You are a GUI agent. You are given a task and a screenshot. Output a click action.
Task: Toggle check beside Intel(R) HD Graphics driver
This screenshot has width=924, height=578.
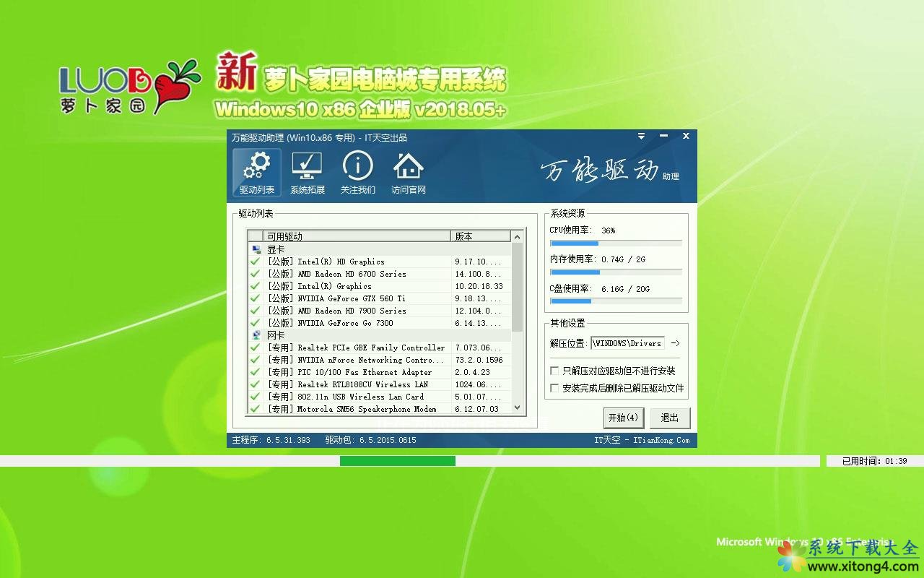pyautogui.click(x=255, y=261)
